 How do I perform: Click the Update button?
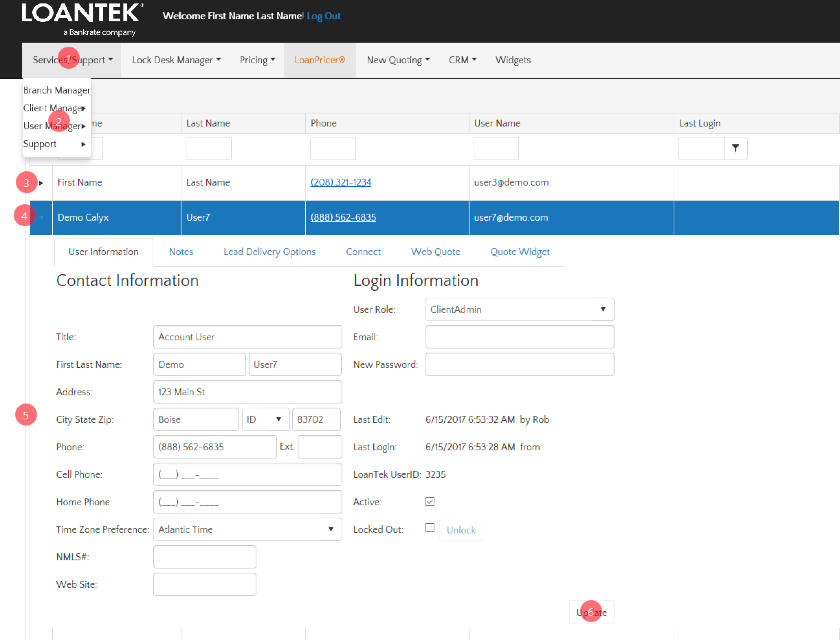[x=591, y=612]
